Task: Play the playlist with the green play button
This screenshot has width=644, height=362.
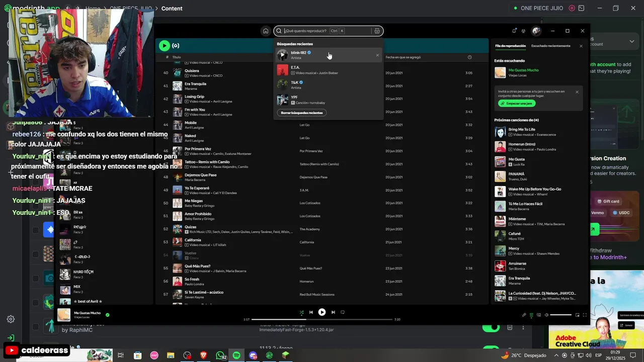Action: point(164,46)
